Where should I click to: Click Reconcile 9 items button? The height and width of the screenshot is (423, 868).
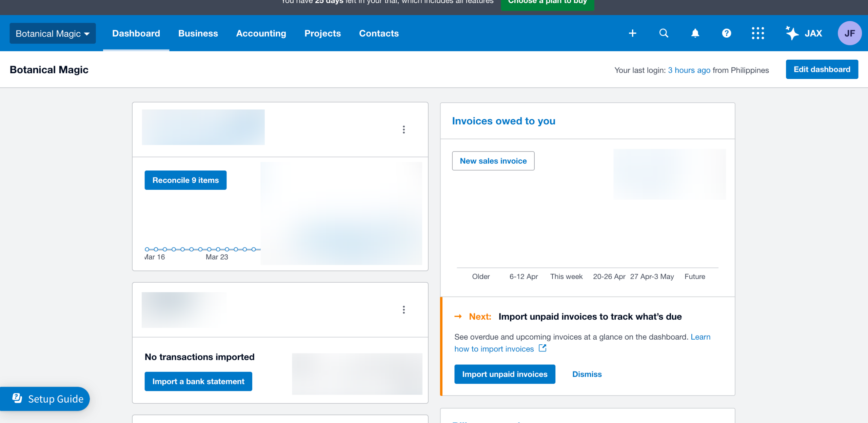tap(185, 180)
